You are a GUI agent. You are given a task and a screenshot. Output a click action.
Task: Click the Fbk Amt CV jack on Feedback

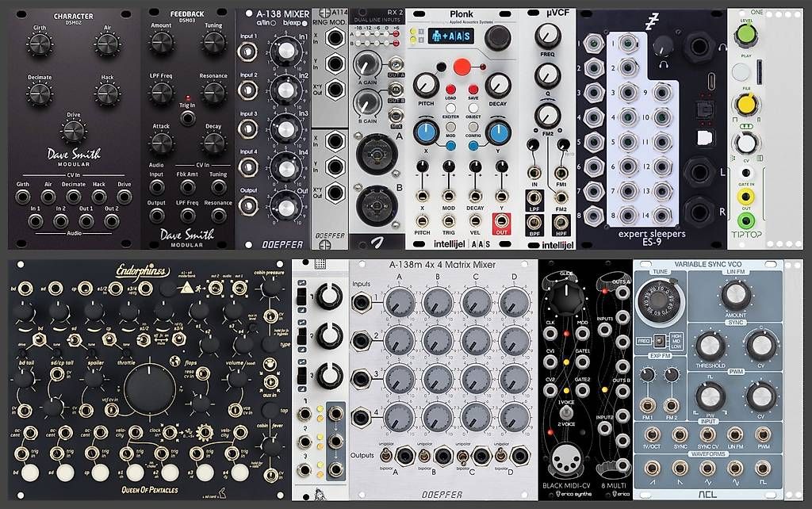[x=187, y=187]
